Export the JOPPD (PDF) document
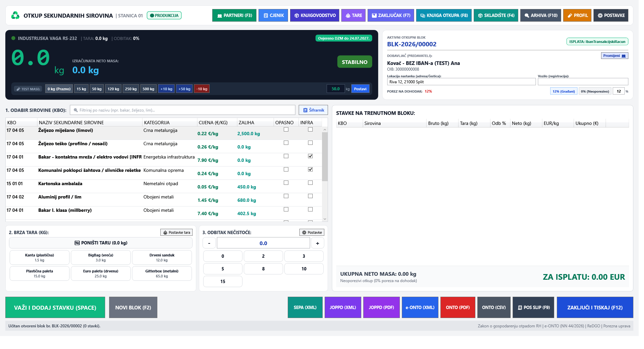Screen dimensions: 644x349 [x=381, y=307]
